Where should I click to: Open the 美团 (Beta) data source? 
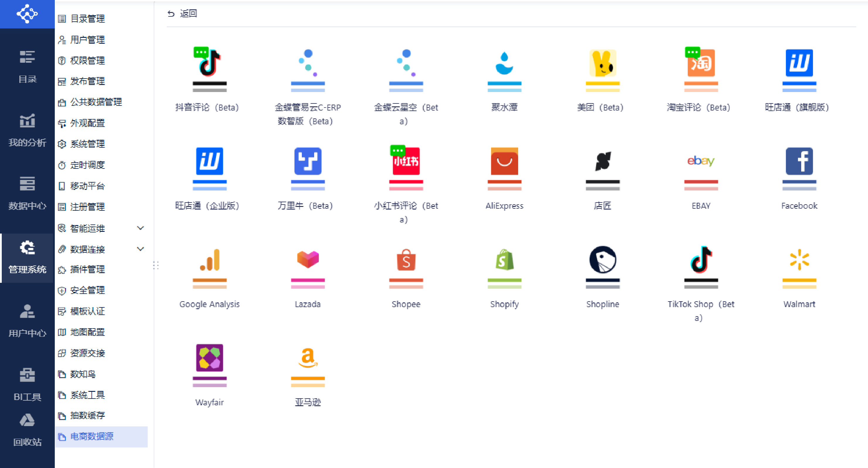(603, 63)
